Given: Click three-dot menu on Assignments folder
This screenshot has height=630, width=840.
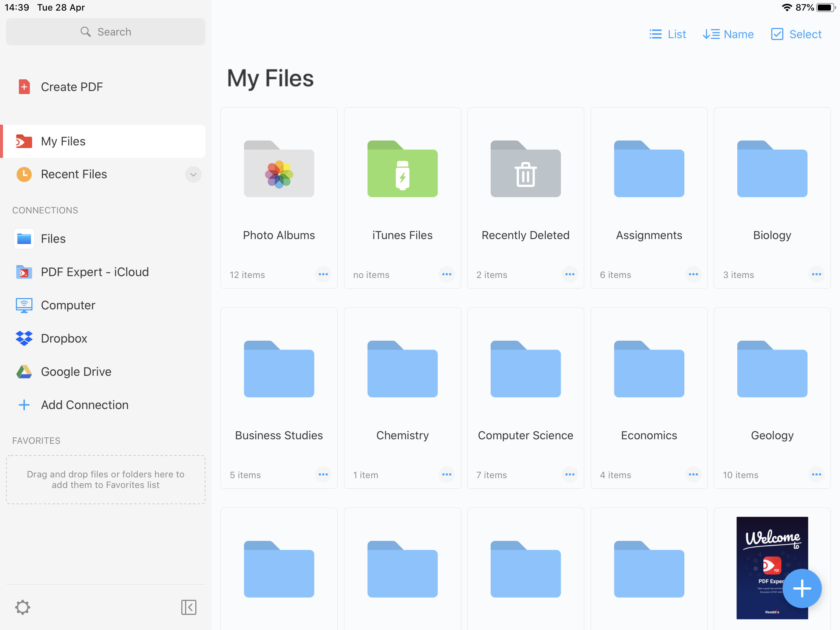Looking at the screenshot, I should [x=692, y=274].
